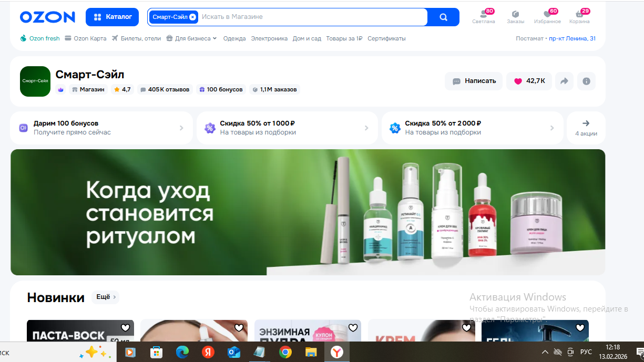Image resolution: width=644 pixels, height=362 pixels.
Task: Expand Новинки with the Ещё button
Action: [105, 297]
